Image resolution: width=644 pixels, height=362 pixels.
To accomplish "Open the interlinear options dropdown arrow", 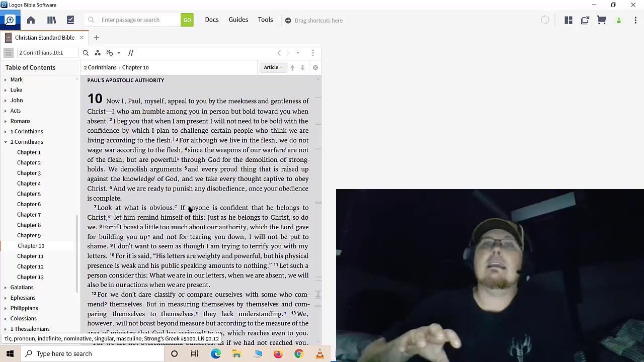I will (119, 53).
